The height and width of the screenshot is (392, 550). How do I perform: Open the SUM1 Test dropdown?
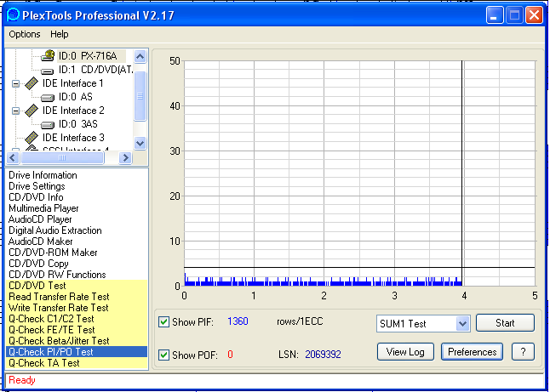coord(462,323)
